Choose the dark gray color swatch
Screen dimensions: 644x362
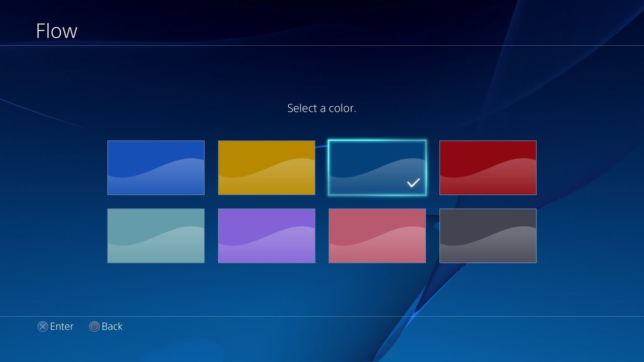coord(488,236)
